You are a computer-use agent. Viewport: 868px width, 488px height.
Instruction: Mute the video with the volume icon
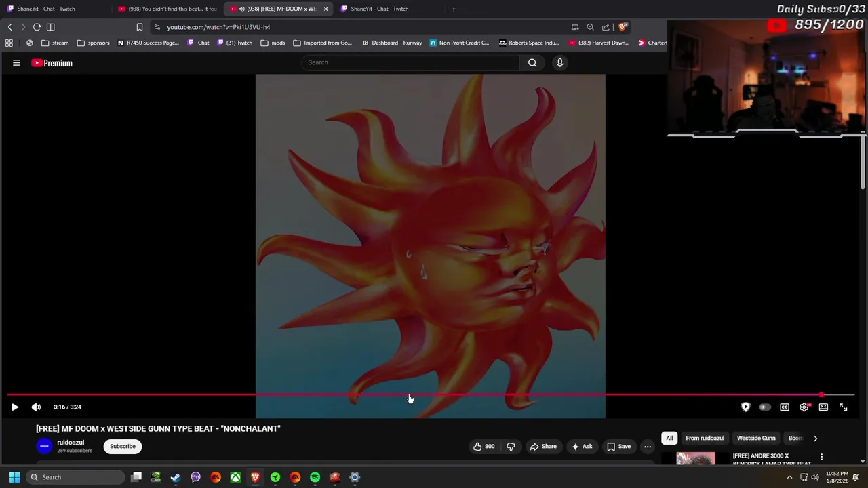click(x=36, y=407)
